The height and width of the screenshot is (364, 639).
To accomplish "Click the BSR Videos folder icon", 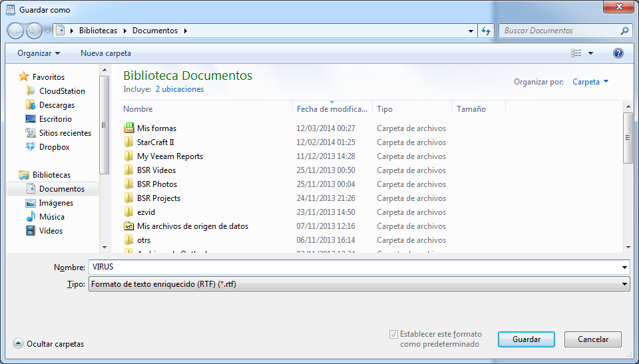I will pyautogui.click(x=128, y=170).
